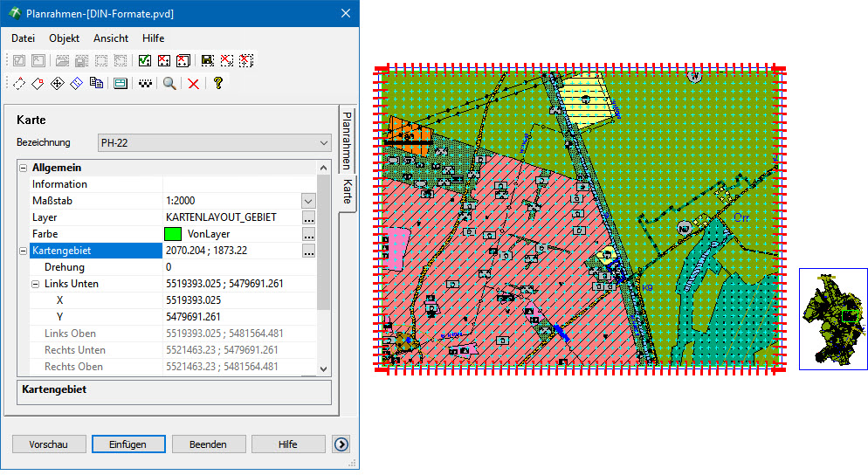Collapse the Allgemein section
The width and height of the screenshot is (868, 475).
click(24, 168)
